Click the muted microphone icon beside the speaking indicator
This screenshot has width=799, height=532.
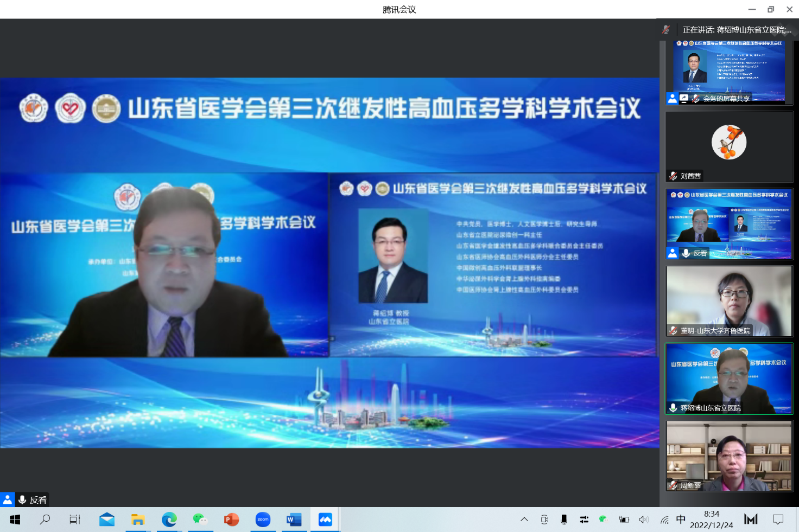666,30
